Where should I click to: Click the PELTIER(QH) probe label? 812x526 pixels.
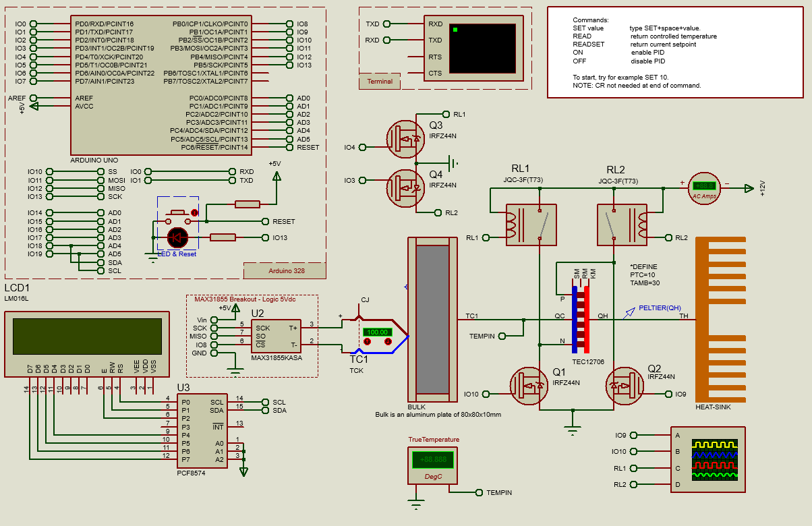click(x=660, y=308)
